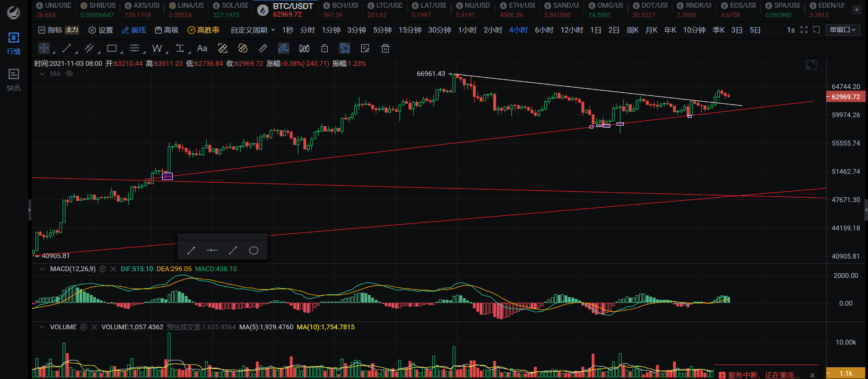
Task: Maximize the main chart pane
Action: (x=811, y=65)
